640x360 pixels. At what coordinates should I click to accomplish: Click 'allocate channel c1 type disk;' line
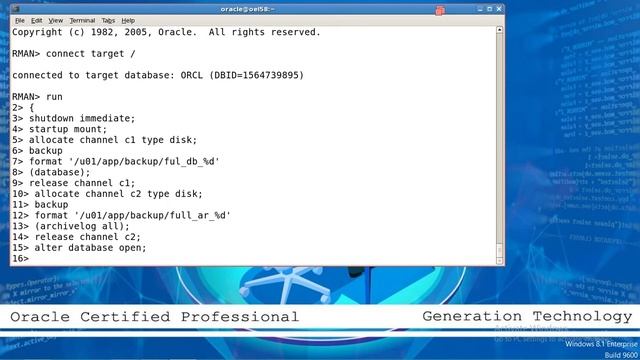pyautogui.click(x=104, y=140)
